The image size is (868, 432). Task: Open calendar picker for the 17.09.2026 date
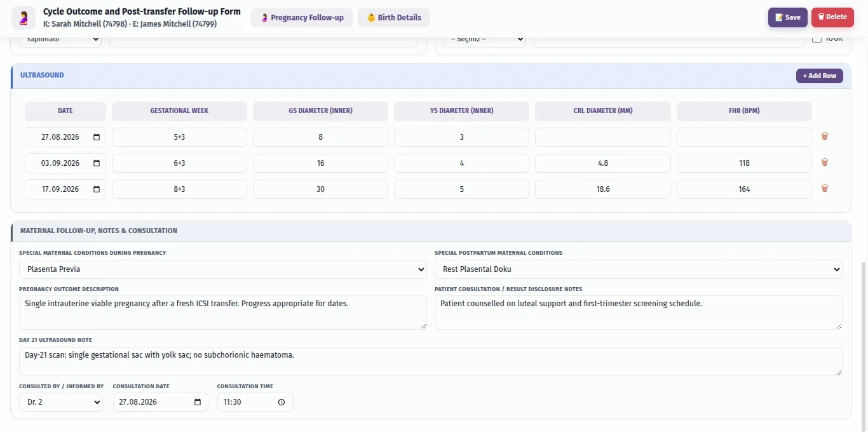coord(97,189)
